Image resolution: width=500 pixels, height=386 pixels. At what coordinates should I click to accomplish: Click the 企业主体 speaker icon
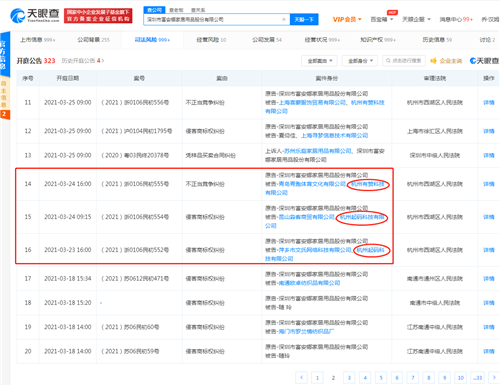tap(433, 61)
